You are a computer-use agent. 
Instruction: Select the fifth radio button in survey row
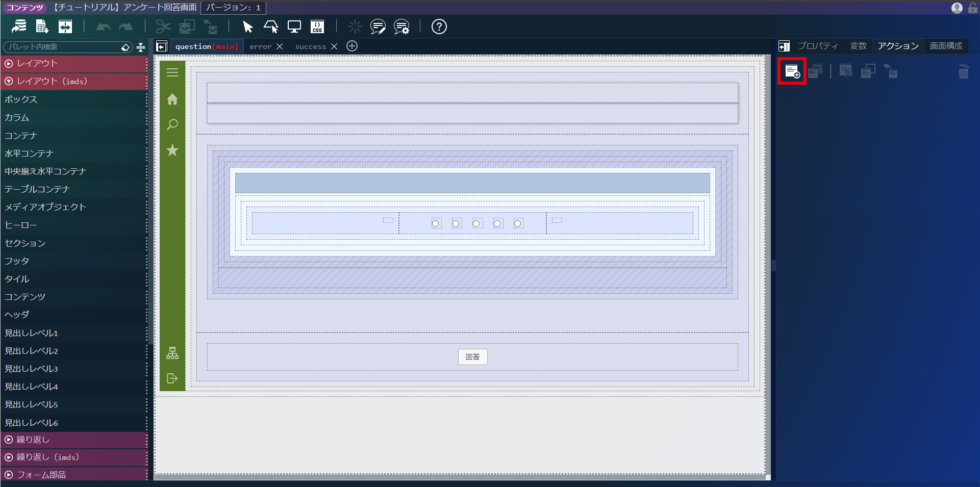(x=517, y=223)
